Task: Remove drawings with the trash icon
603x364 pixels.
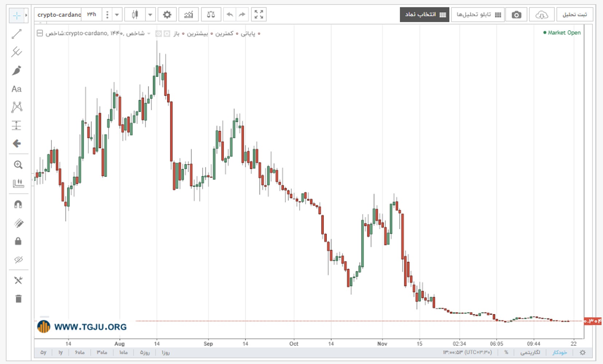Action: (x=18, y=298)
